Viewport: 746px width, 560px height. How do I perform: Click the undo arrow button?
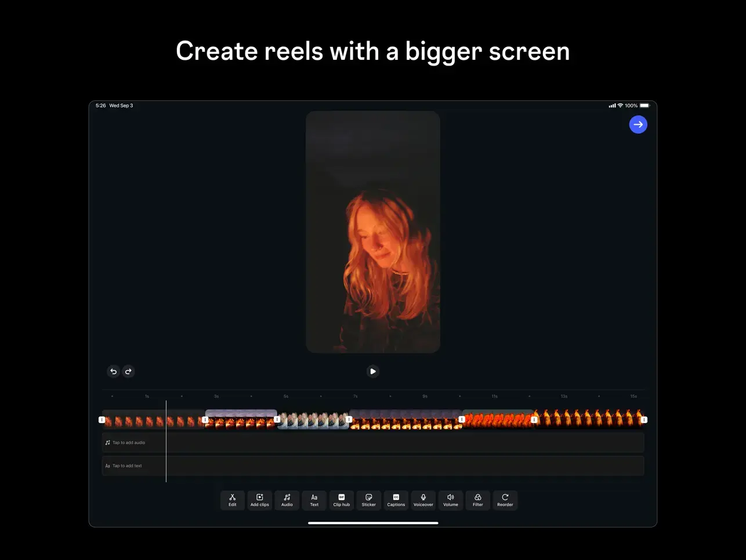coord(114,371)
